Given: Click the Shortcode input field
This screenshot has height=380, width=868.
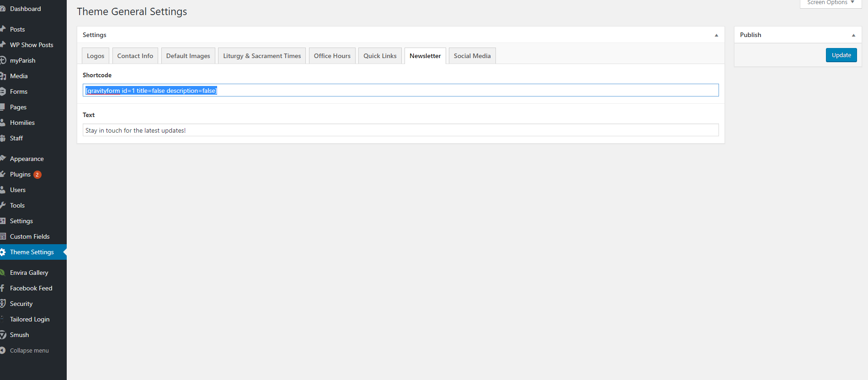Looking at the screenshot, I should pos(400,91).
